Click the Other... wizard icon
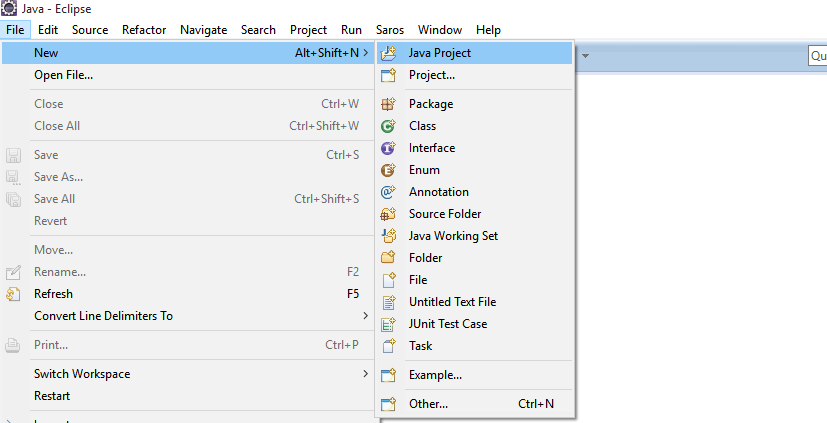827x423 pixels. tap(388, 404)
